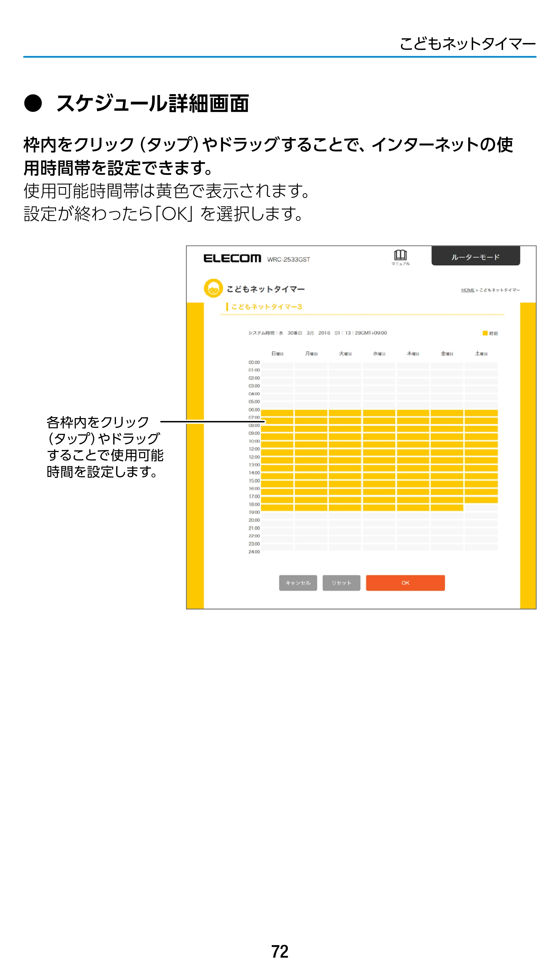This screenshot has height=980, width=560.
Task: Click the 21:00 time label
Action: [254, 528]
